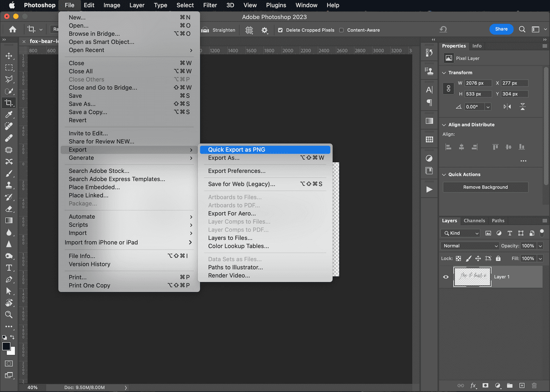Open crop settings gear icon

point(264,30)
